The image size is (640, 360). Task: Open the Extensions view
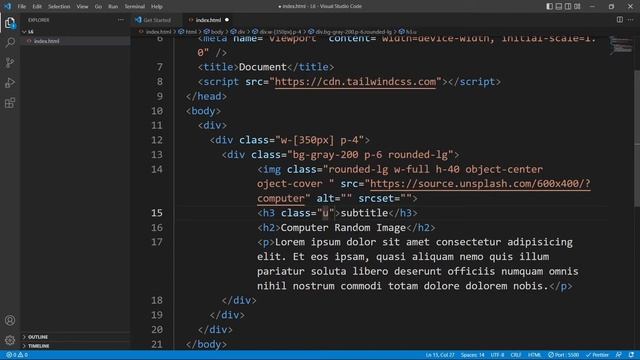point(10,102)
